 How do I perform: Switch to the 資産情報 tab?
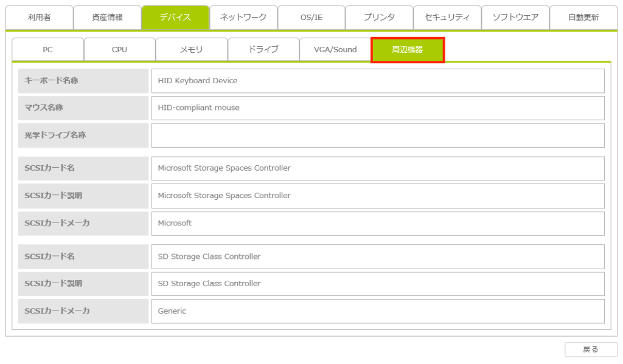point(107,18)
